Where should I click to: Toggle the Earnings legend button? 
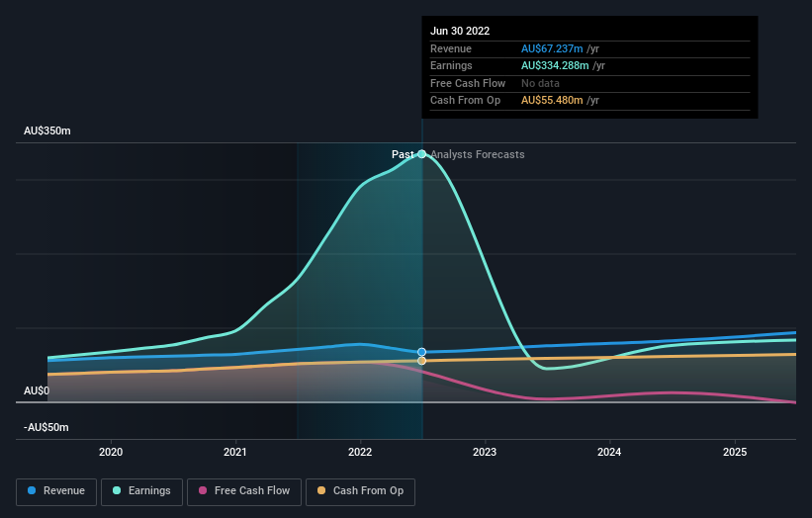tap(141, 491)
